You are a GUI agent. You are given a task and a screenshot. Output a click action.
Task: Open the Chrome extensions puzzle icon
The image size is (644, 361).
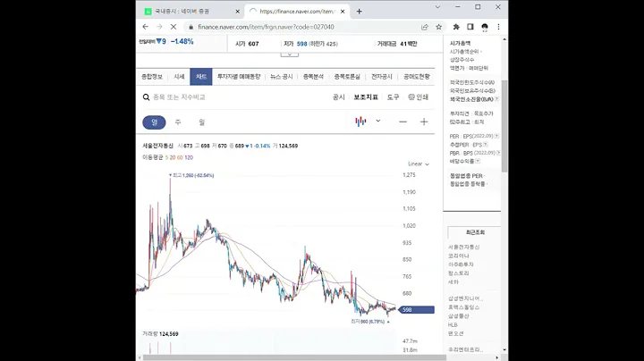(456, 27)
